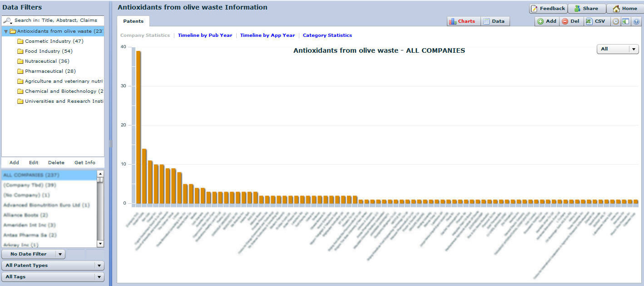Open help via question mark icon

click(x=636, y=21)
